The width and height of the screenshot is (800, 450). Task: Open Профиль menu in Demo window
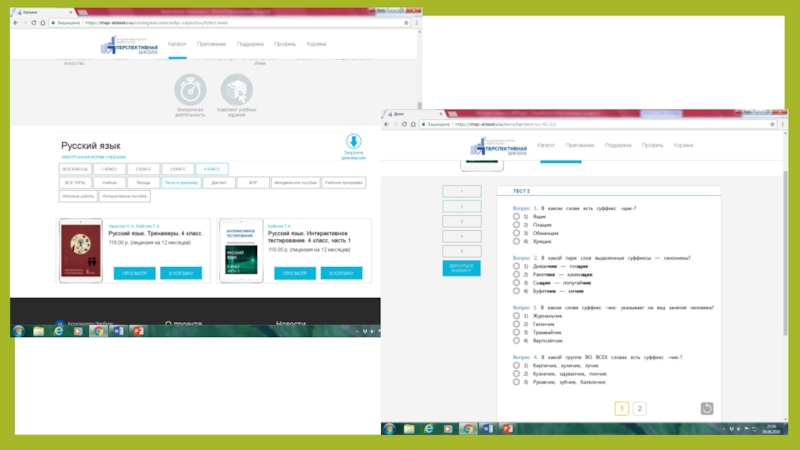pyautogui.click(x=652, y=145)
